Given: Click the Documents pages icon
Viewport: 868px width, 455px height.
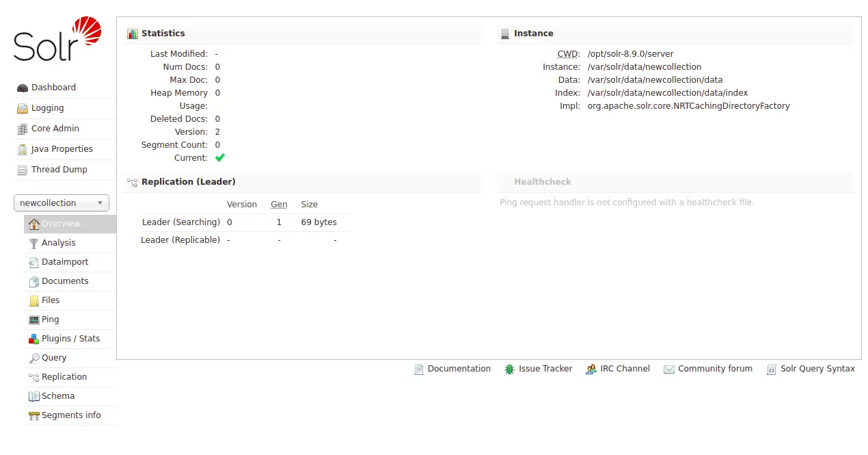Looking at the screenshot, I should point(34,281).
